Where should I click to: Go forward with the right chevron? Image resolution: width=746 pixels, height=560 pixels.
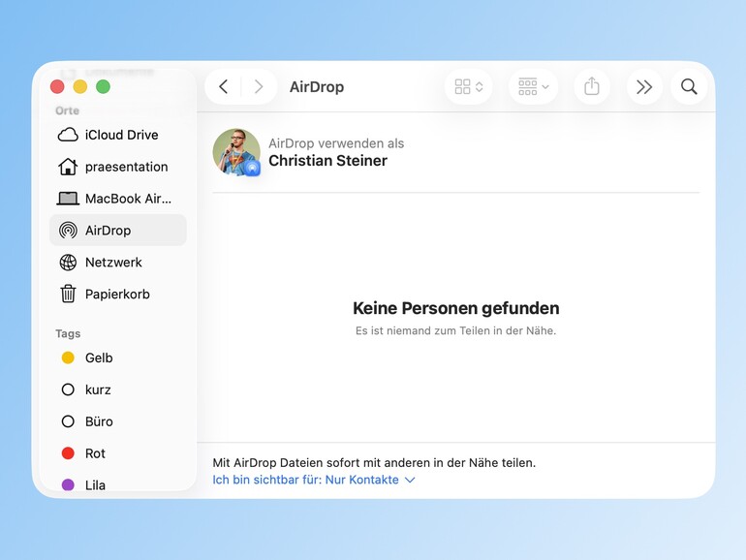259,86
